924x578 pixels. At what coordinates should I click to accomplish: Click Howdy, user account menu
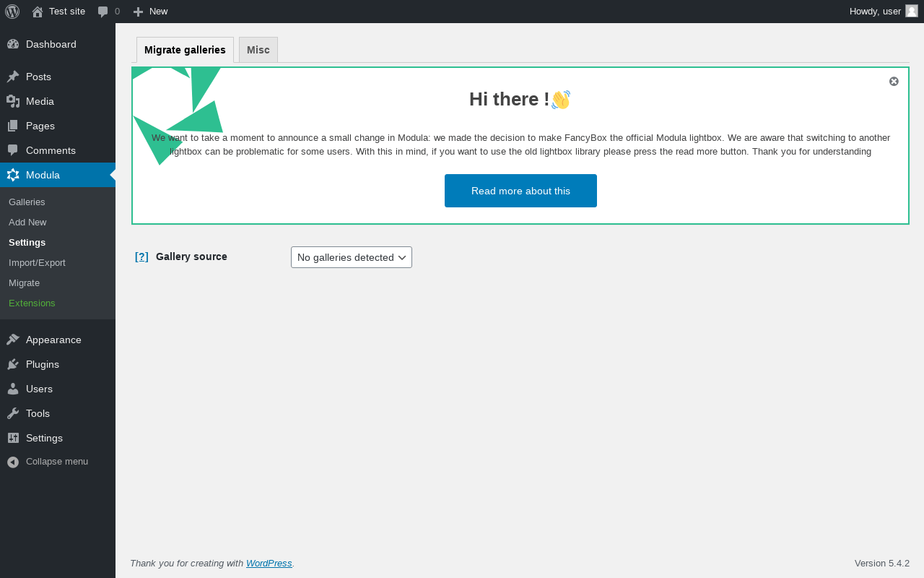point(875,12)
